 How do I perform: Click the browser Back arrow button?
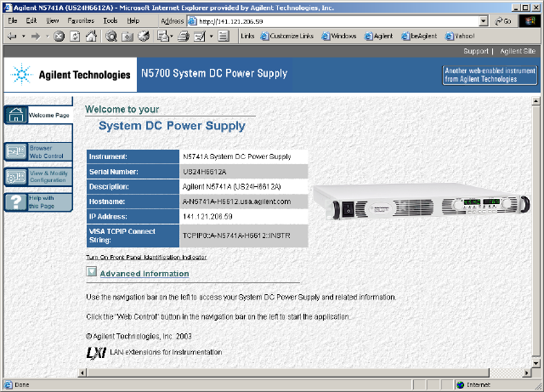coord(12,36)
